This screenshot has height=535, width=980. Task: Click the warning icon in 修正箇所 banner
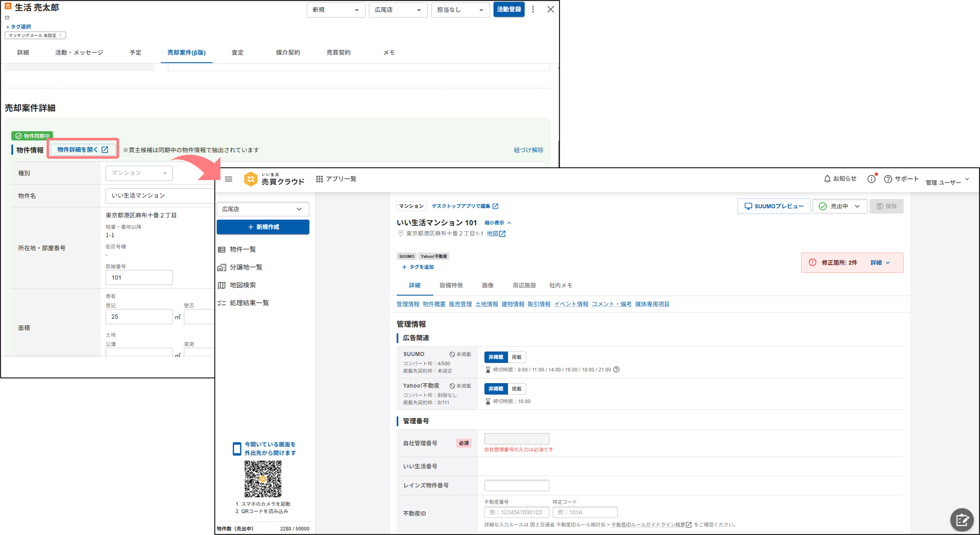(x=812, y=262)
